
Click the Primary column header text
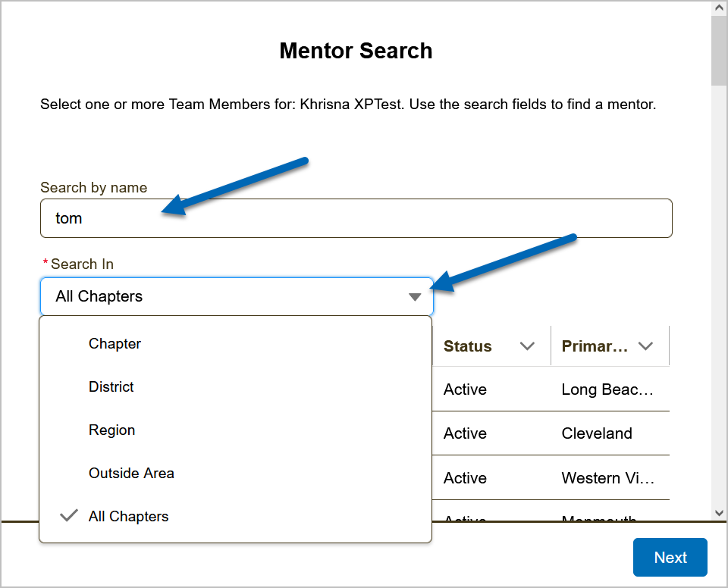[x=595, y=346]
